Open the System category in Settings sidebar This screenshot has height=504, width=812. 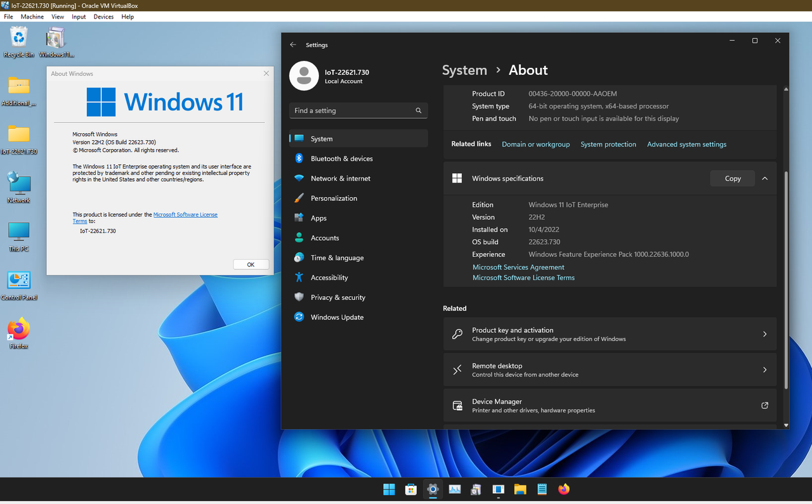pos(358,139)
